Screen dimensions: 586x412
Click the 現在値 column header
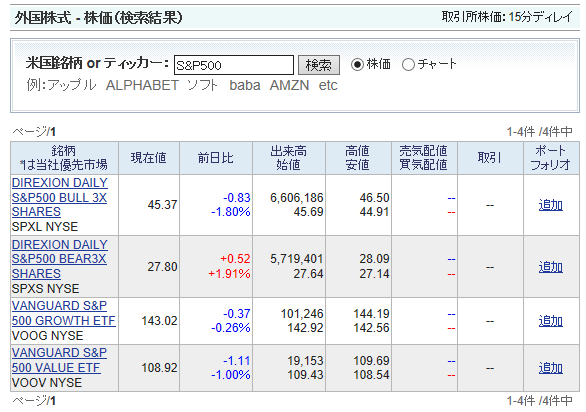tap(149, 158)
